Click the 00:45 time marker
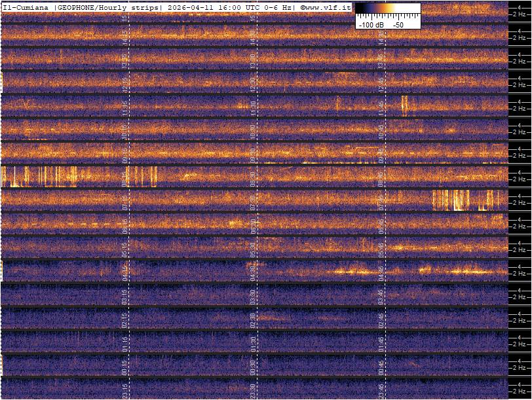Viewport: 532px width, 400px height. 381,367
